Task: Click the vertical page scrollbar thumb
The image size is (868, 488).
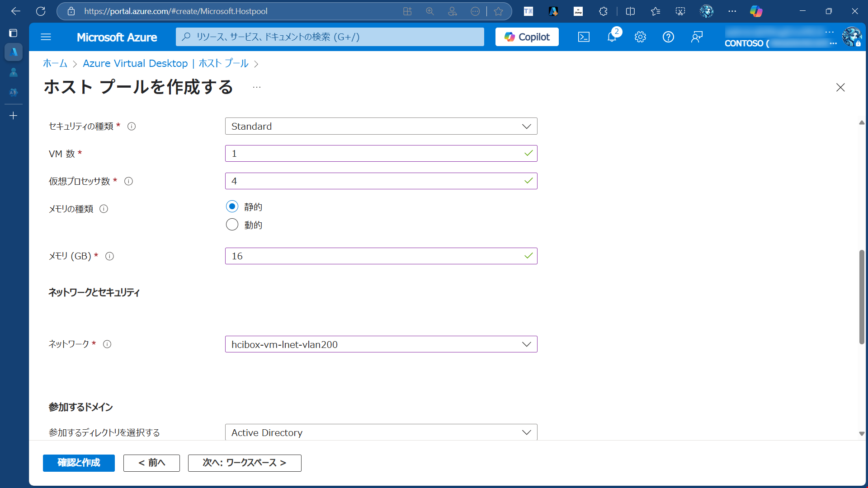Action: tap(862, 297)
